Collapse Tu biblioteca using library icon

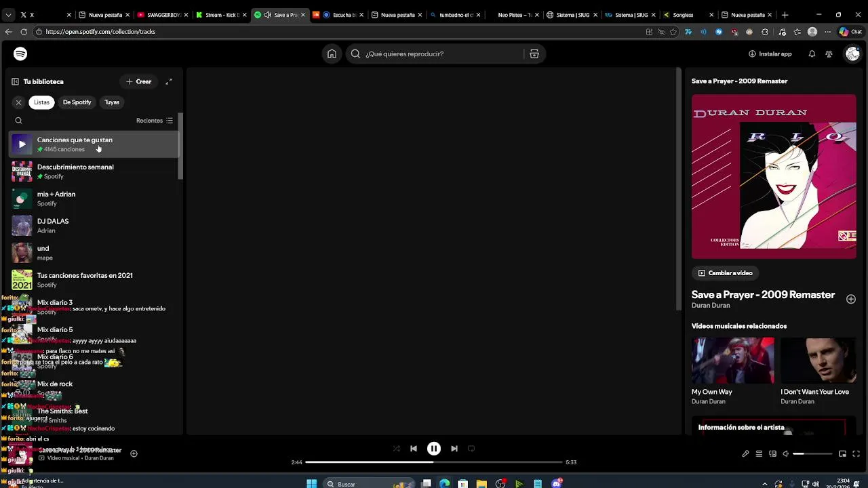[15, 81]
